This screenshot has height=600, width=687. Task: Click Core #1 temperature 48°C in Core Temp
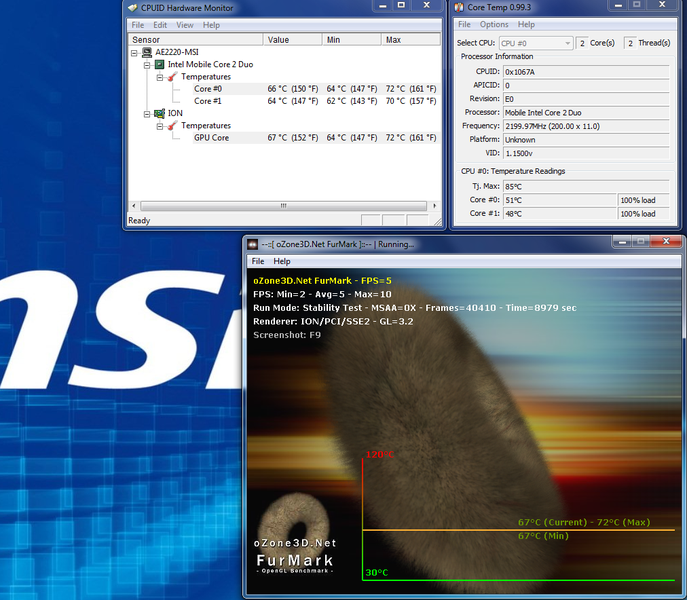pos(560,214)
